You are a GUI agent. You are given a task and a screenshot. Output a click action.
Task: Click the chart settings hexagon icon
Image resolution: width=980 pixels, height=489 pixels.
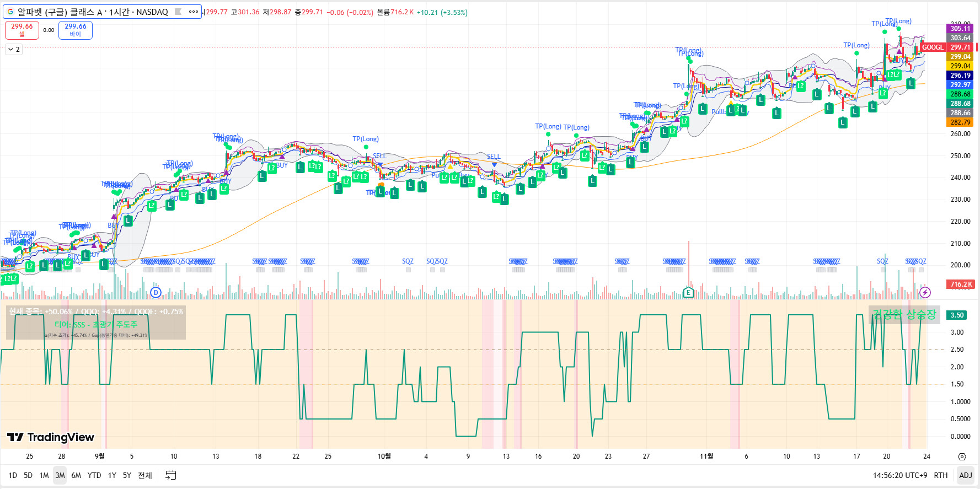pyautogui.click(x=962, y=456)
